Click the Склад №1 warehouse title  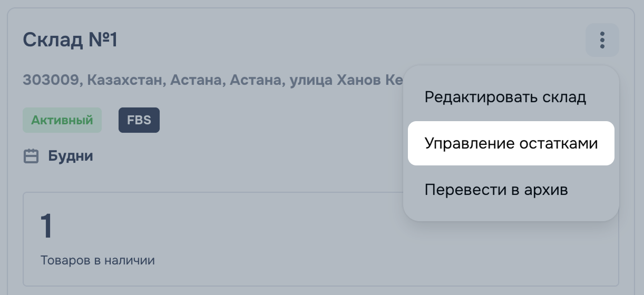pyautogui.click(x=70, y=40)
